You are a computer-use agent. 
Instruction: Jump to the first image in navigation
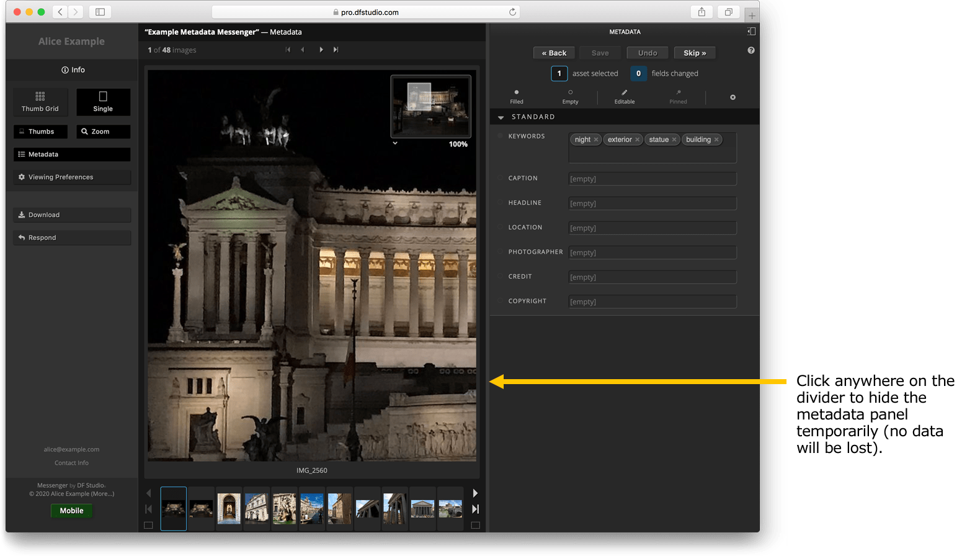(x=288, y=50)
